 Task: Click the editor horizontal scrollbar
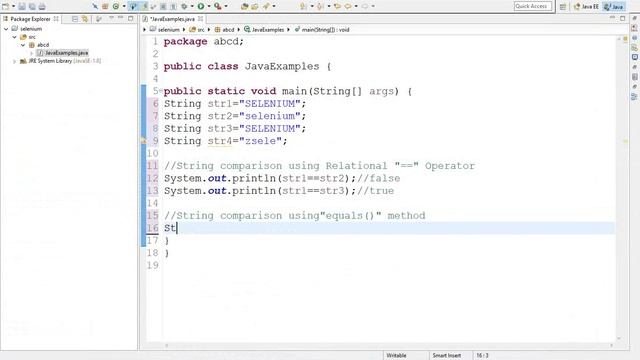tap(389, 346)
